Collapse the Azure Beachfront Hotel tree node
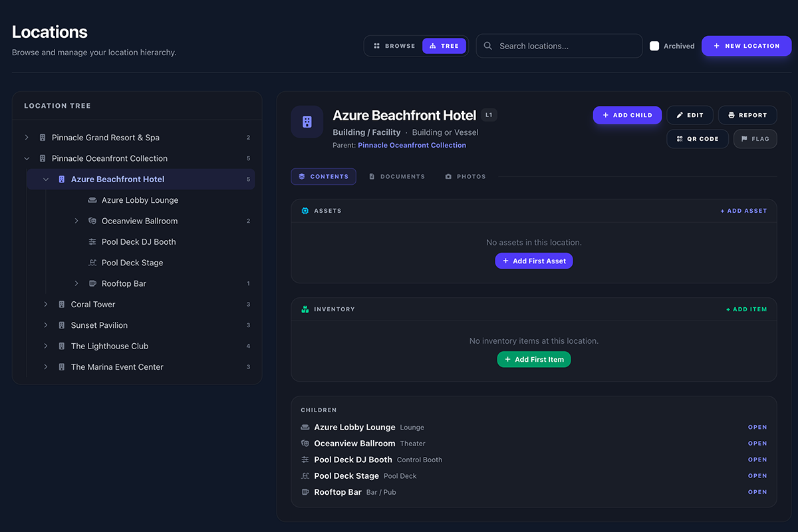The height and width of the screenshot is (532, 798). pyautogui.click(x=46, y=180)
